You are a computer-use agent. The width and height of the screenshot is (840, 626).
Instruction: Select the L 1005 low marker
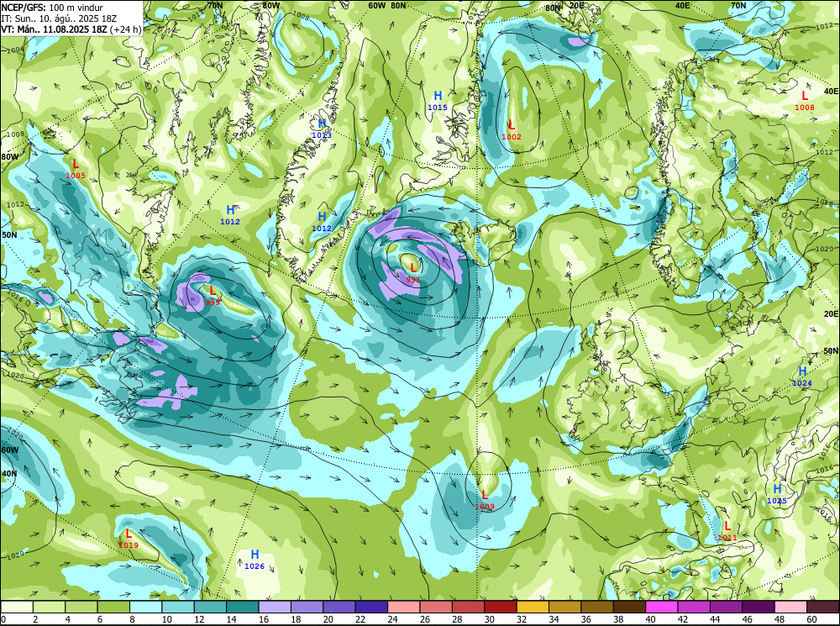(x=76, y=169)
